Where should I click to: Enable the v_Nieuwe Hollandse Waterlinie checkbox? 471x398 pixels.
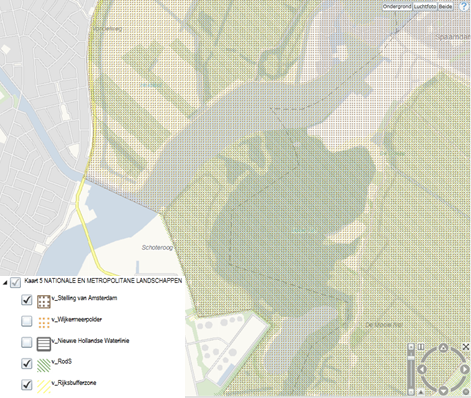27,342
